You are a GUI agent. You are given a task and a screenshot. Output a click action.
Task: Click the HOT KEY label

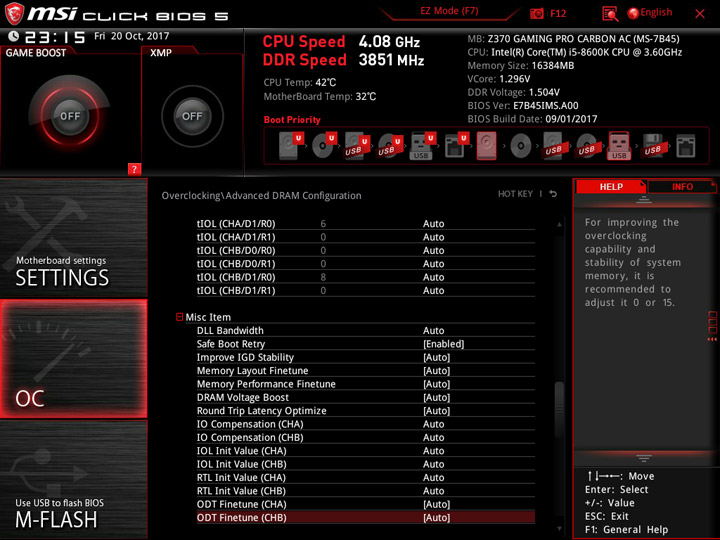515,194
